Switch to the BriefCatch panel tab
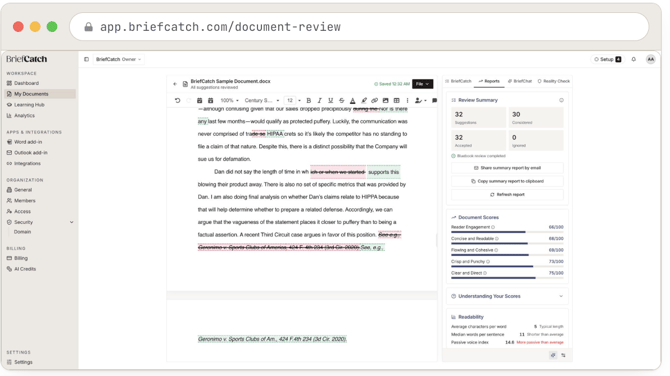Image resolution: width=670 pixels, height=376 pixels. pos(458,81)
